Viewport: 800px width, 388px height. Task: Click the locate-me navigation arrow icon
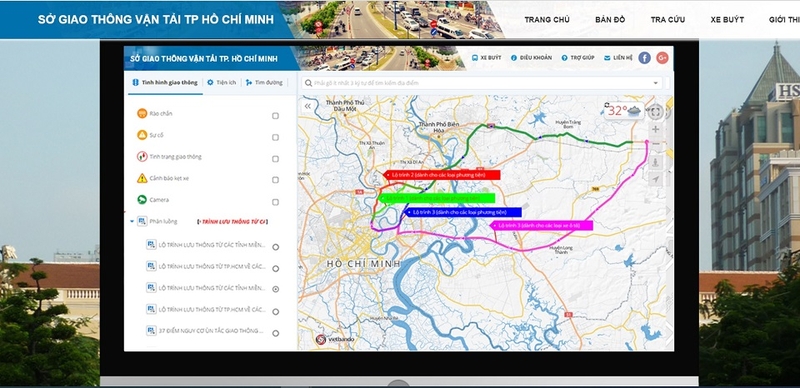point(656,179)
